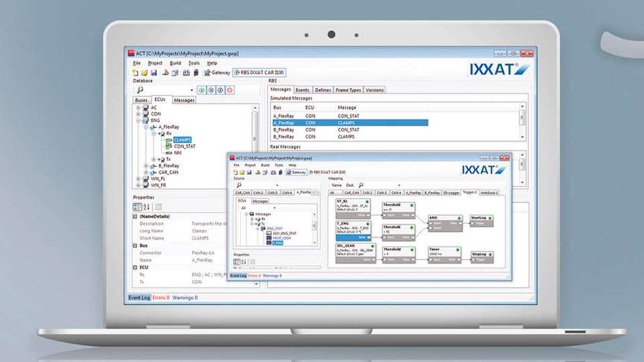Sort back window Properties alphabetically
This screenshot has width=644, height=362.
click(147, 207)
